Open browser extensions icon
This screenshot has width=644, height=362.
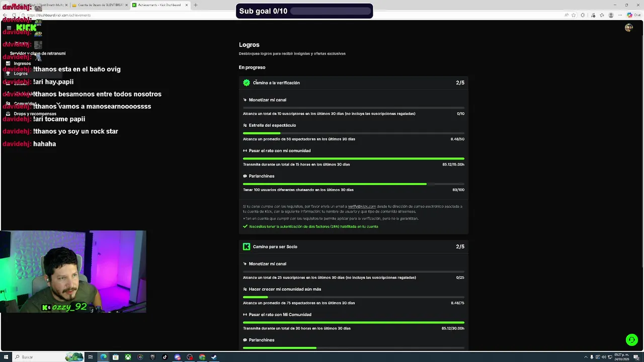pos(583,15)
